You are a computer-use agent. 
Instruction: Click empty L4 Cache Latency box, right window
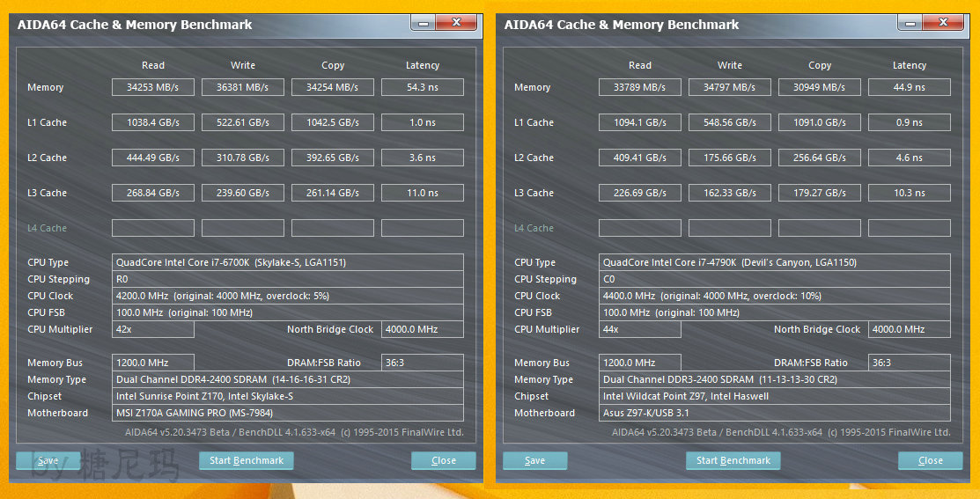click(910, 228)
